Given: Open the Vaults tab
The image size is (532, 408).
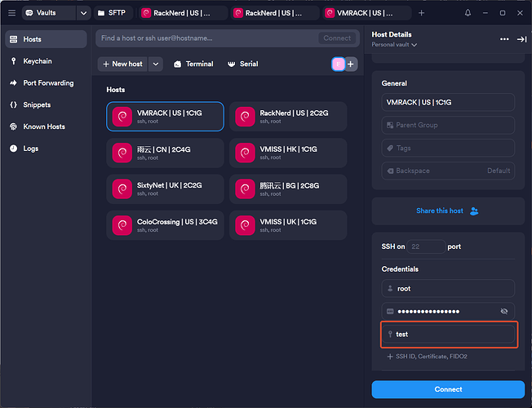Looking at the screenshot, I should 49,13.
